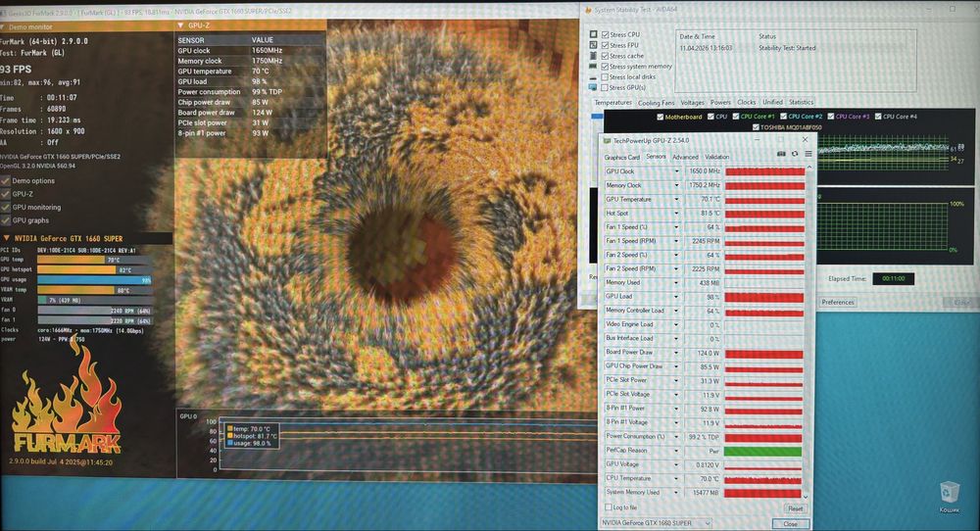
Task: Toggle FurMark Demo options checkbox
Action: pos(6,180)
